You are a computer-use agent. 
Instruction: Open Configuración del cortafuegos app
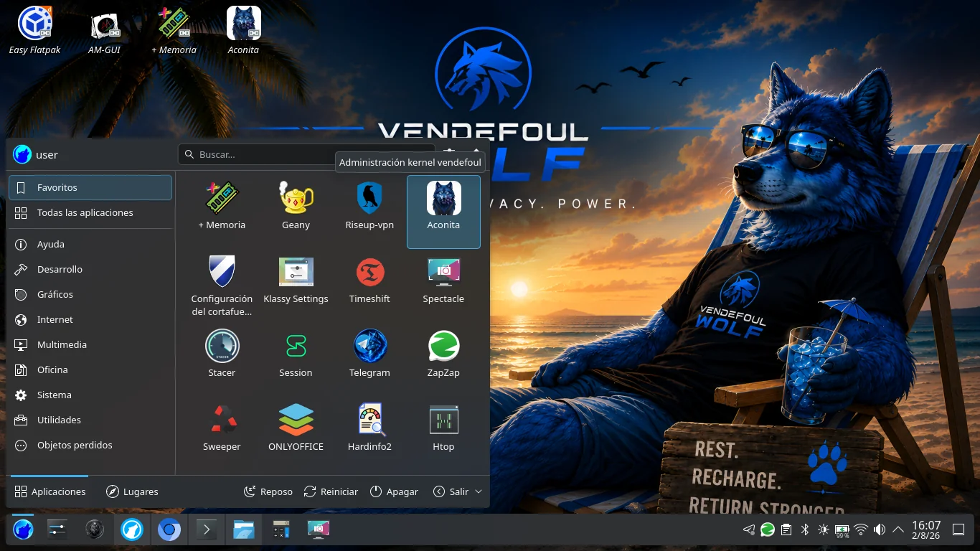222,286
